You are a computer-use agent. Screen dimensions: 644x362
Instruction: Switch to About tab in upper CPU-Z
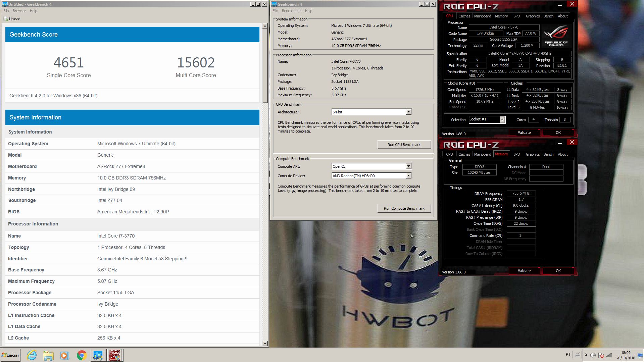(563, 16)
